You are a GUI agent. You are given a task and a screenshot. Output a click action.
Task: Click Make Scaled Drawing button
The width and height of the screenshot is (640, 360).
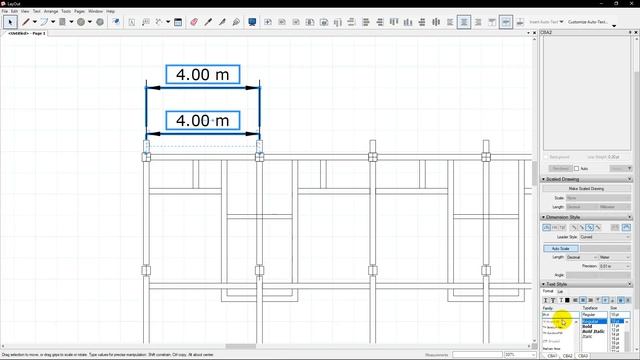pyautogui.click(x=587, y=189)
